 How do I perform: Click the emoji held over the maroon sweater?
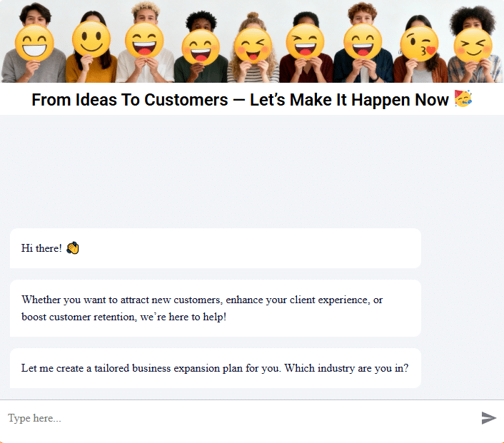click(305, 43)
